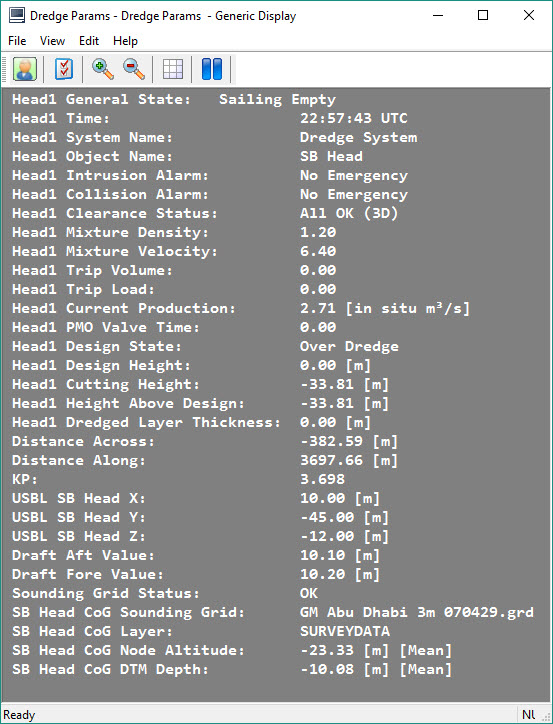
Task: Click the toolbar drag handle grip
Action: click(5, 69)
